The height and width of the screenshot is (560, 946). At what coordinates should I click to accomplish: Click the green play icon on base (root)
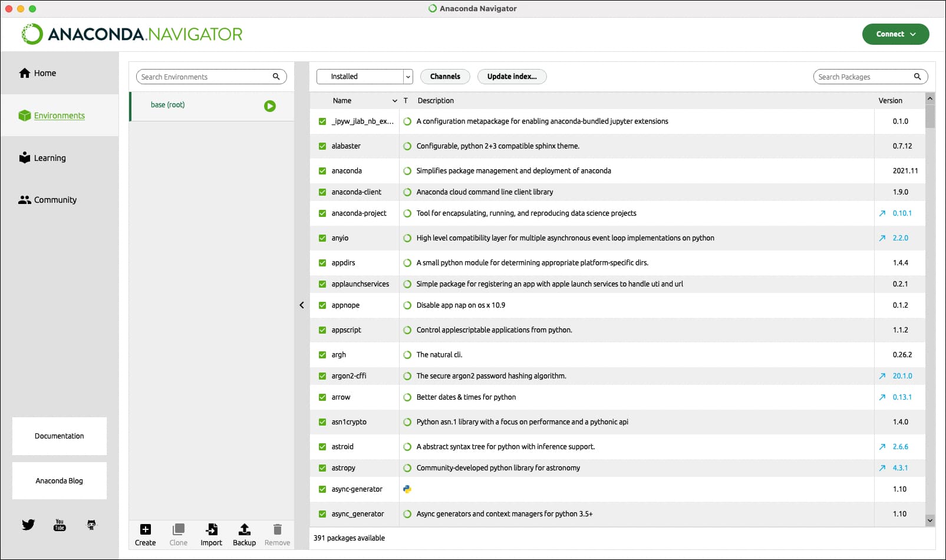tap(270, 106)
